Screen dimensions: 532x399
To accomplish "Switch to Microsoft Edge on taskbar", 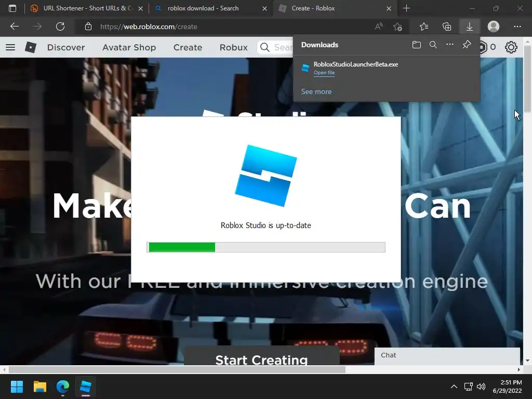I will click(63, 387).
